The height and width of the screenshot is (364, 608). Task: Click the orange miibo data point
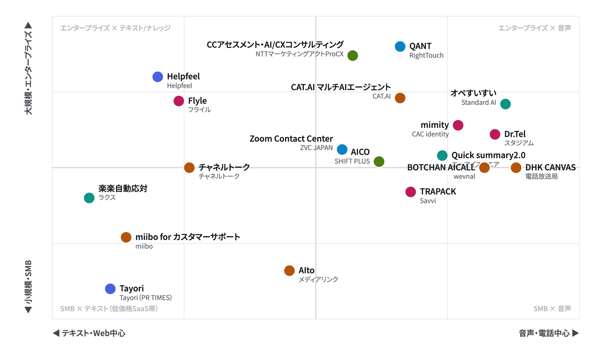coord(126,238)
